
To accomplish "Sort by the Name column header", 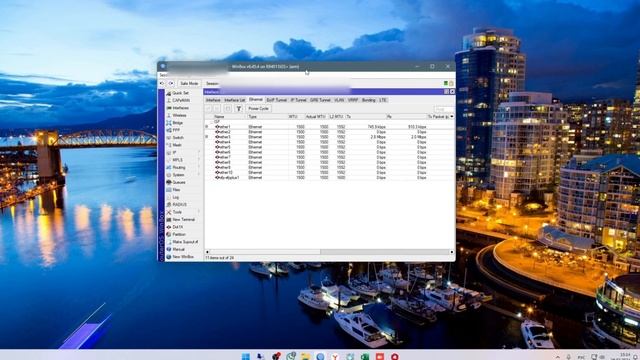I will coord(230,117).
